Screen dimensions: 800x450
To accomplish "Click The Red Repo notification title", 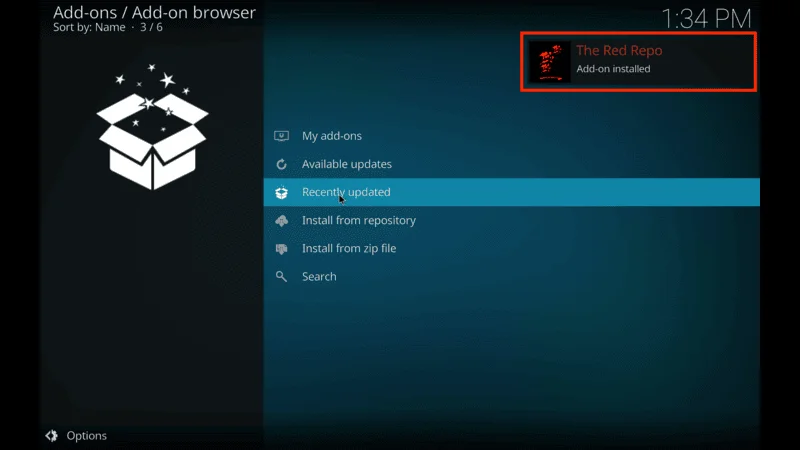I will (619, 51).
